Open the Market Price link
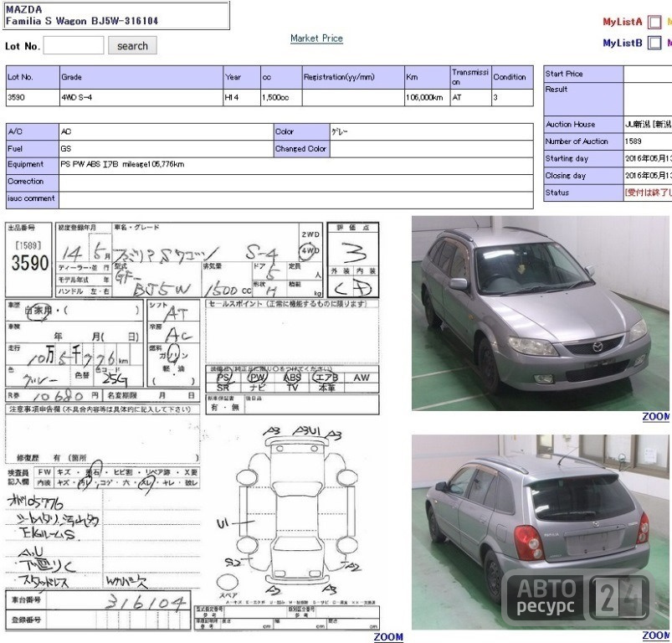Screen dimensions: 672x643 [x=316, y=39]
